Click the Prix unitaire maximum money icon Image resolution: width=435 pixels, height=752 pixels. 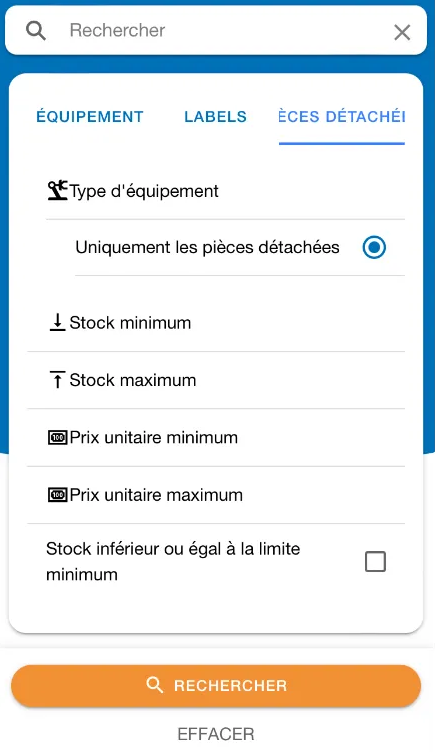(x=58, y=495)
